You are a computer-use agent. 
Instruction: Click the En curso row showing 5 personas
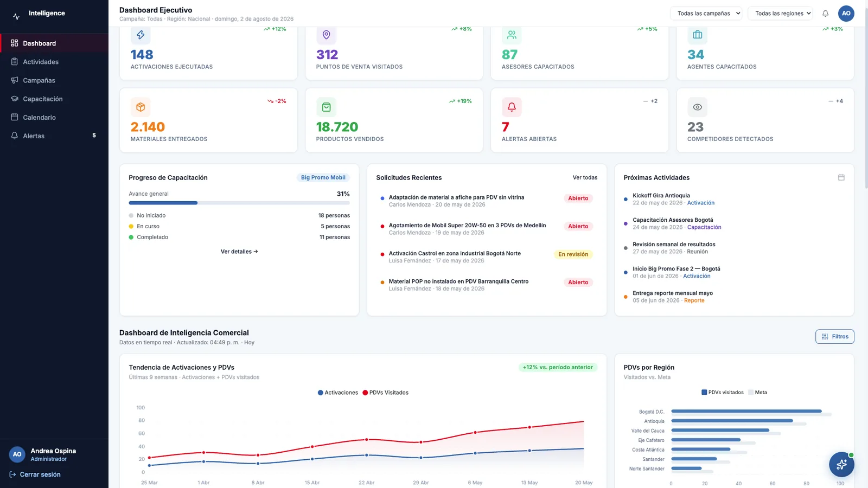coord(239,226)
